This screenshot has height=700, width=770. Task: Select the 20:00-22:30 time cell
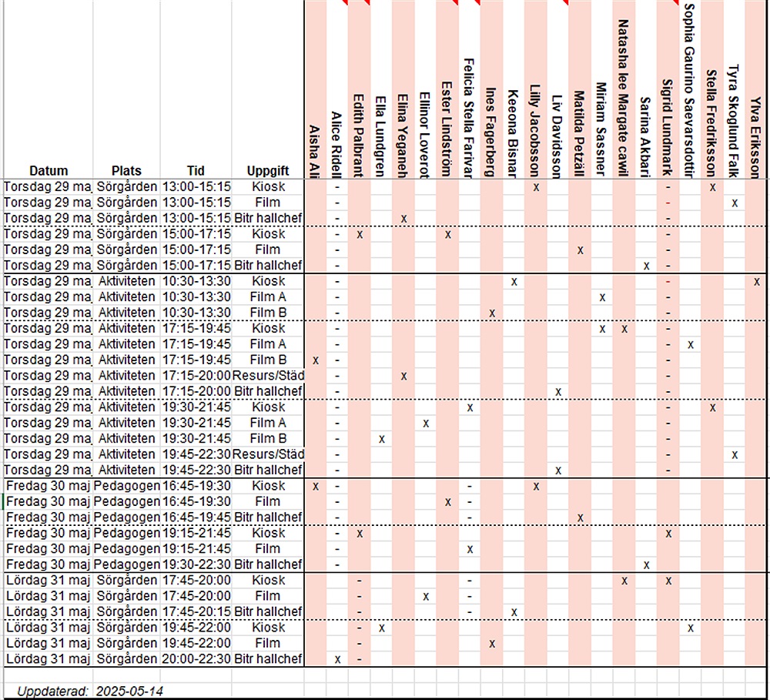tap(196, 658)
